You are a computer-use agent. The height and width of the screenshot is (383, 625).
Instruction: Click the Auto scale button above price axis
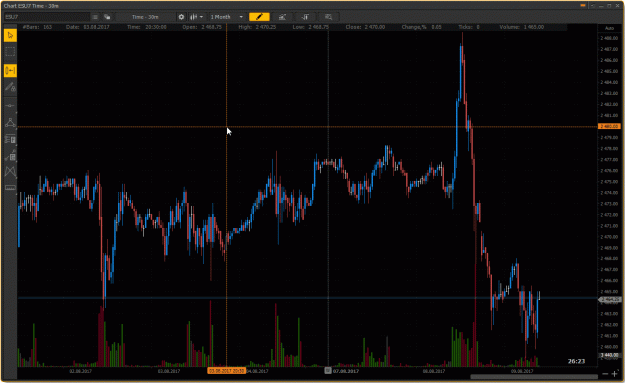click(609, 28)
